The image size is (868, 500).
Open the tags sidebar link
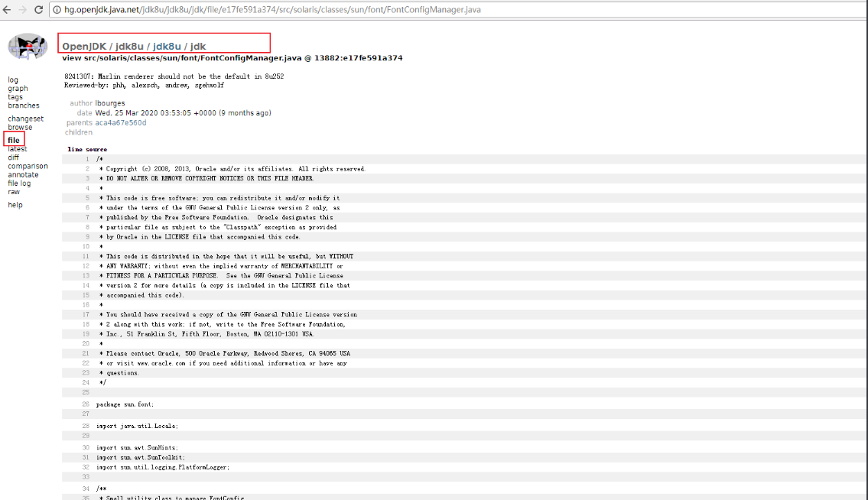coord(15,97)
